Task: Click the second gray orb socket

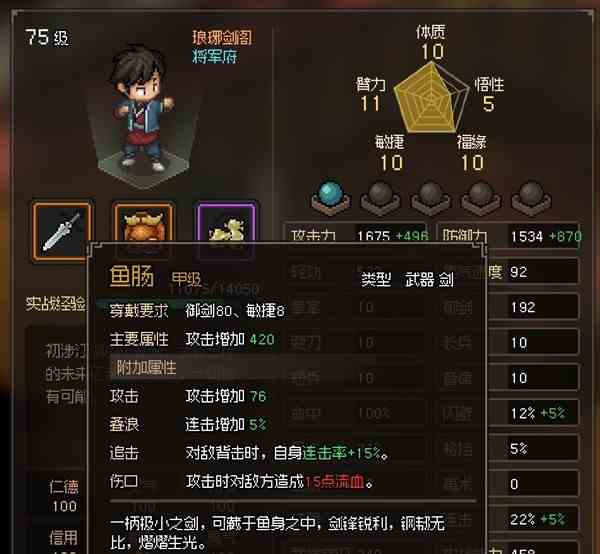Action: pos(380,198)
